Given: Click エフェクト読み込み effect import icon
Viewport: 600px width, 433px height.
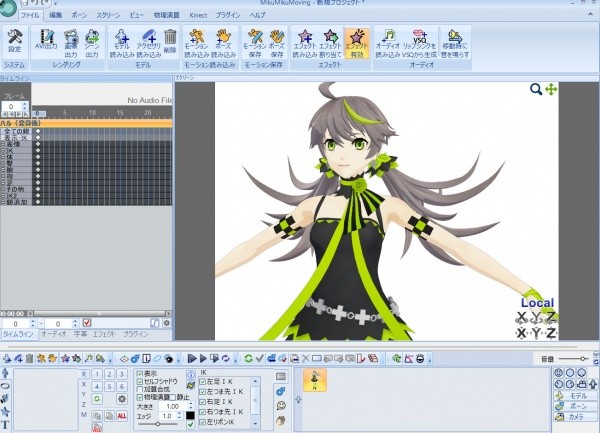Looking at the screenshot, I should pyautogui.click(x=305, y=43).
